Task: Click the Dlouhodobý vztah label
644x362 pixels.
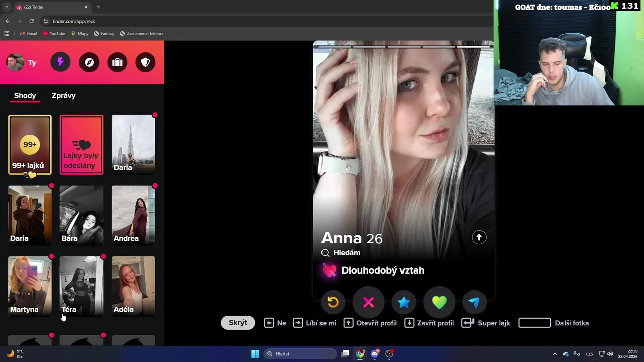Action: [382, 270]
